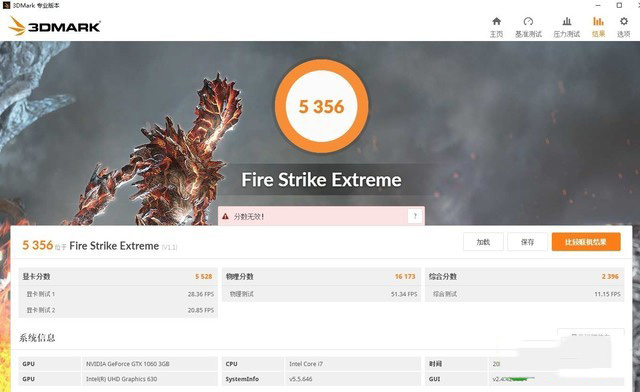Maximize the 3DMark window

(x=619, y=5)
